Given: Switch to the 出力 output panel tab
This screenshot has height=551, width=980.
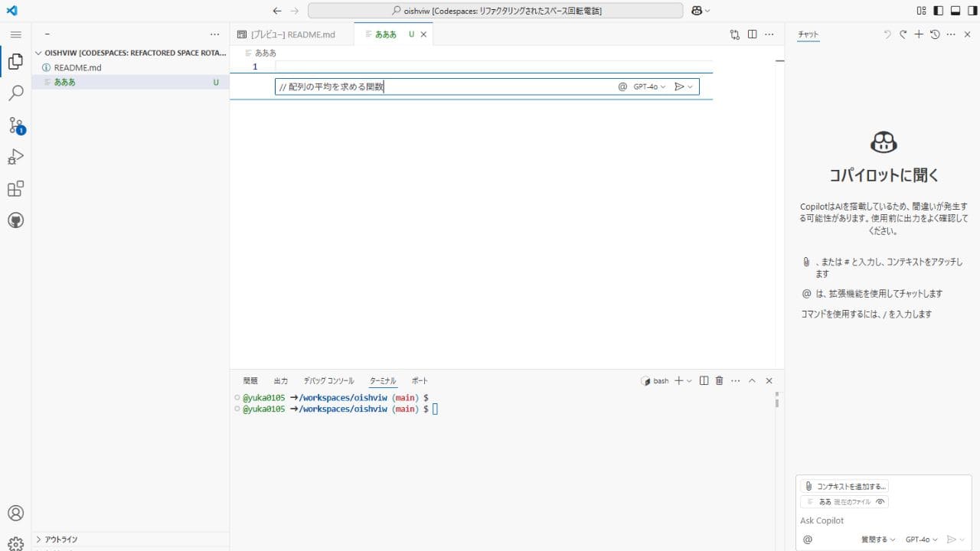Looking at the screenshot, I should click(x=281, y=380).
